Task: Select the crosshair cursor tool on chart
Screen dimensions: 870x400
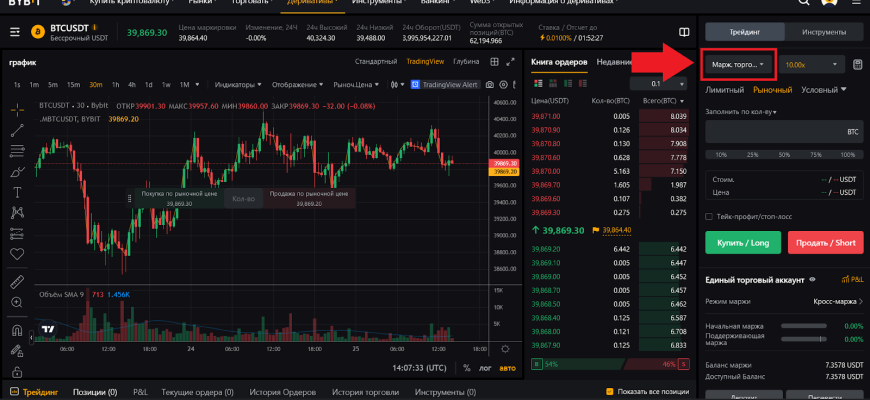Action: coord(16,108)
